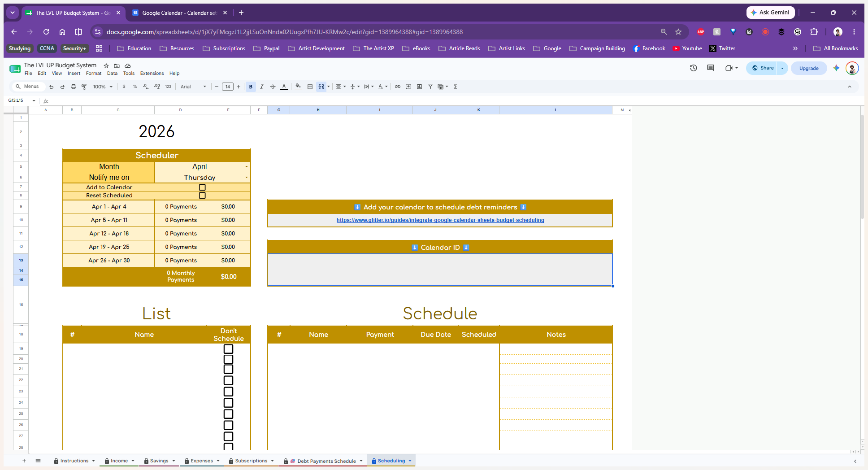
Task: Open the Insert menu
Action: pyautogui.click(x=74, y=73)
